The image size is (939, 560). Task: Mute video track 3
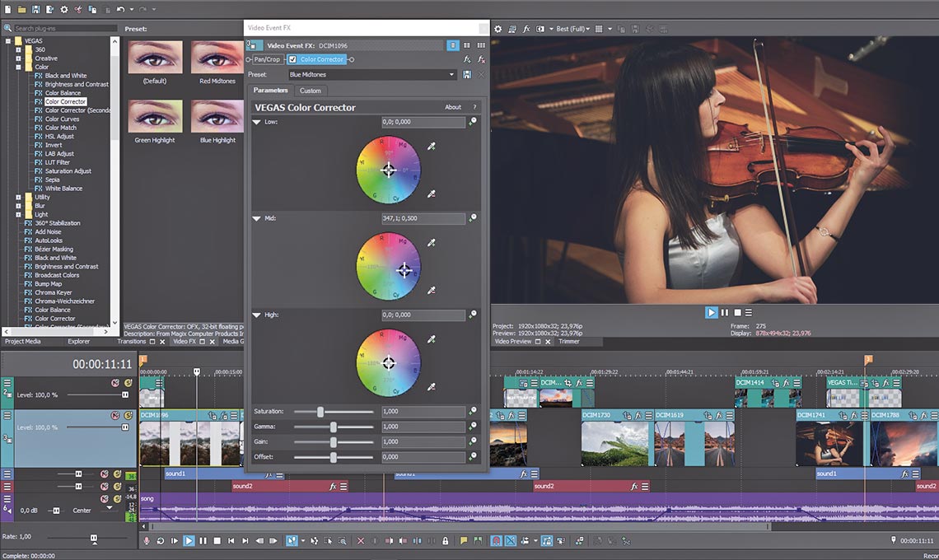tap(115, 415)
